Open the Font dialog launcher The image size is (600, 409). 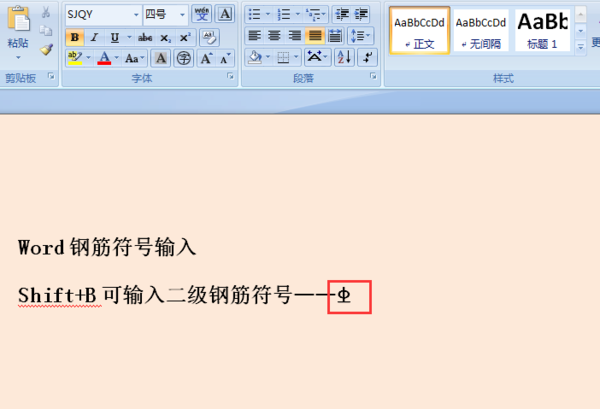pyautogui.click(x=230, y=76)
